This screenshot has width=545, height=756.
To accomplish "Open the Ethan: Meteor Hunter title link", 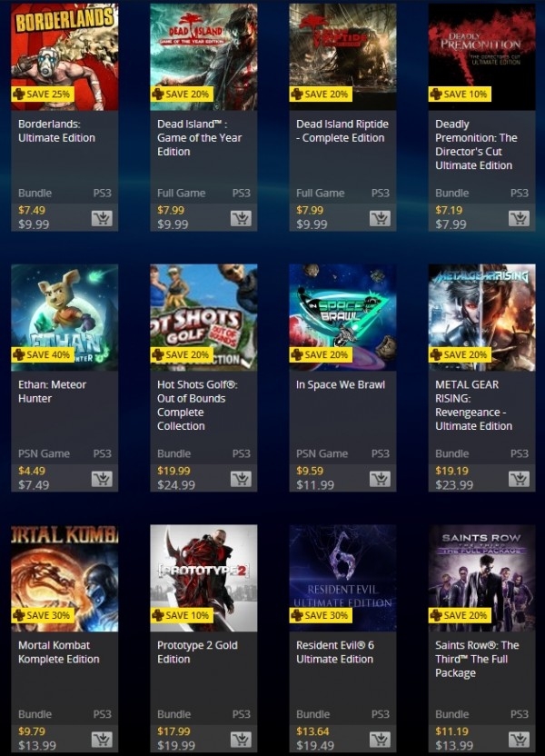I will 52,392.
